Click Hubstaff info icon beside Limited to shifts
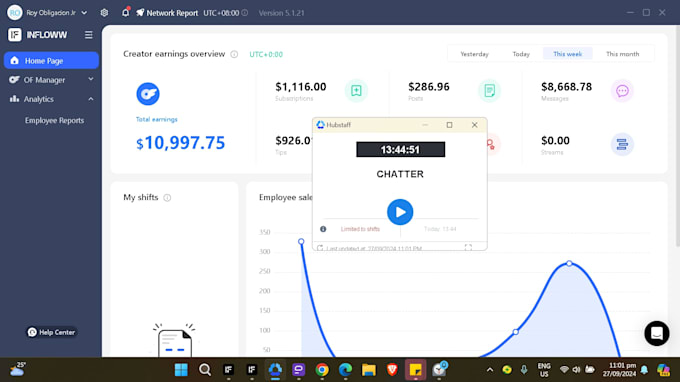This screenshot has height=382, width=680. [x=323, y=229]
